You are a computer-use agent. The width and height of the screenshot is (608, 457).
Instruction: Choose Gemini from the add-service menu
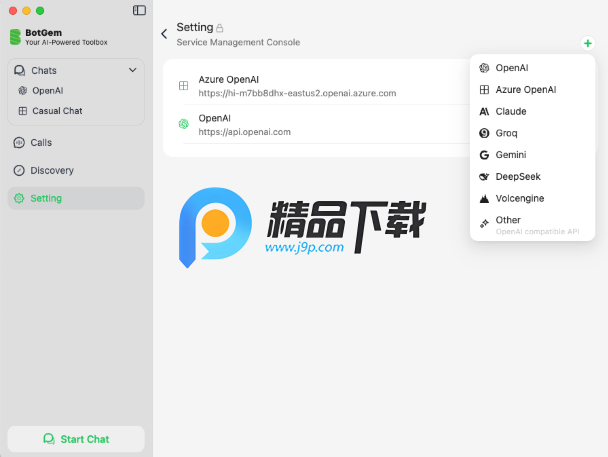532,155
